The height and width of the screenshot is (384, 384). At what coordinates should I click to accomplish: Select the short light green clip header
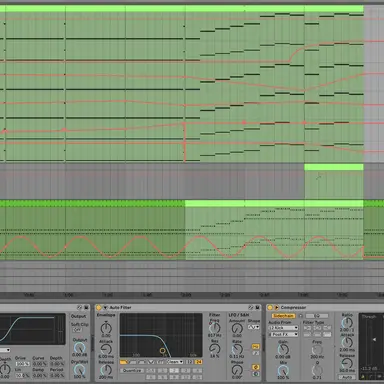coord(334,167)
